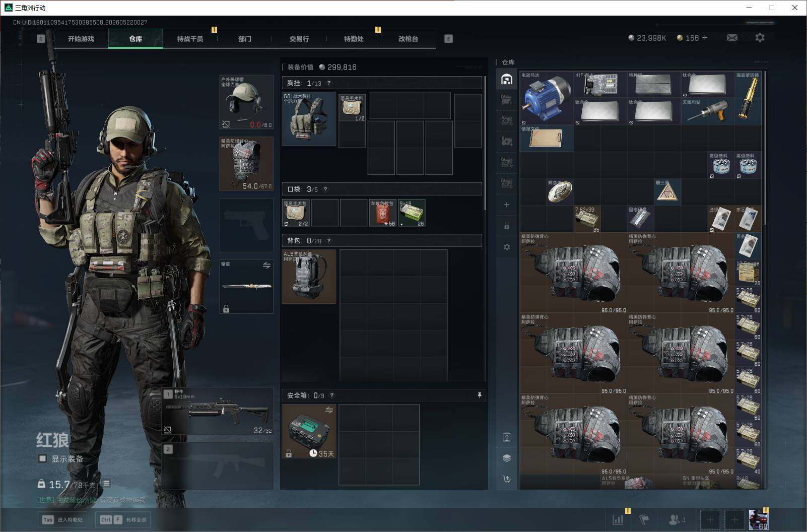Image resolution: width=807 pixels, height=532 pixels.
Task: Click the help icon next to 背包
Action: click(x=329, y=241)
